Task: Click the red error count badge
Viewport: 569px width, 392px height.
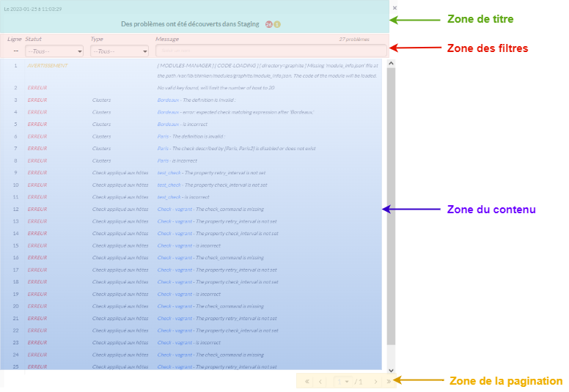Action: [269, 24]
